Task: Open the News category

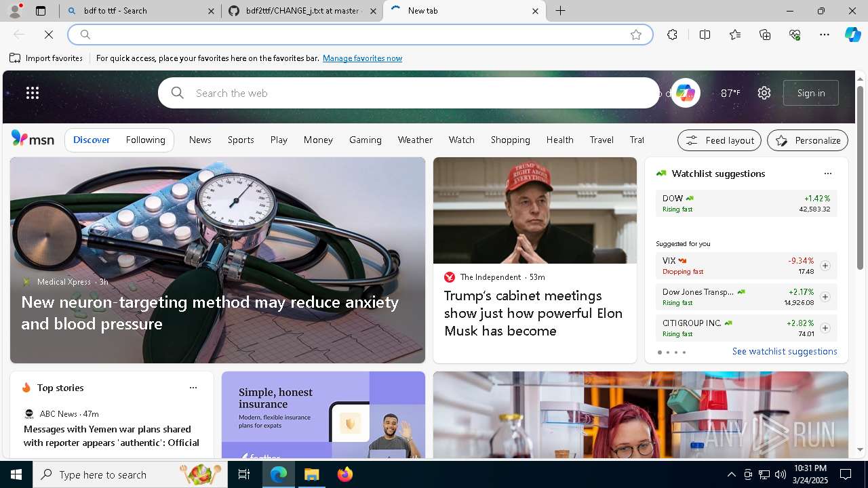Action: click(x=200, y=140)
